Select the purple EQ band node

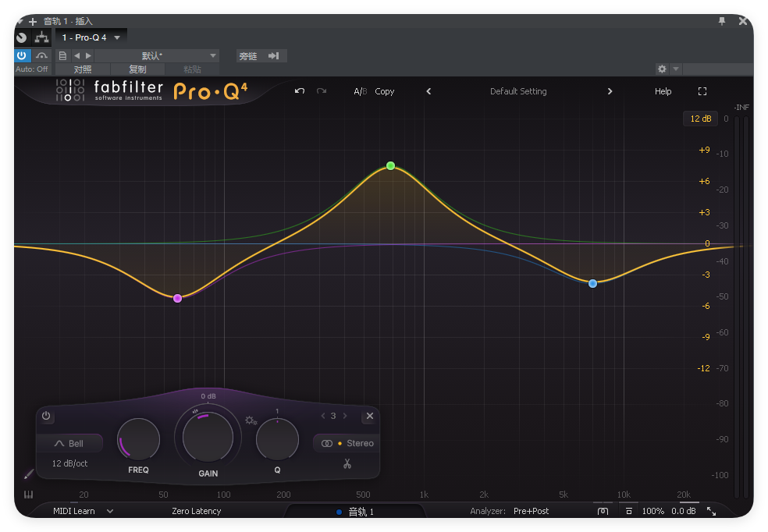(x=178, y=298)
